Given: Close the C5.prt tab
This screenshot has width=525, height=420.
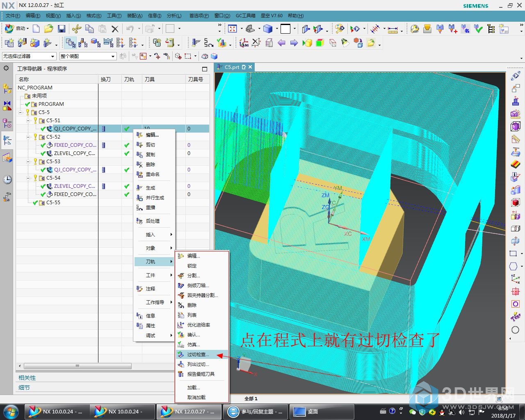Looking at the screenshot, I should (x=250, y=67).
